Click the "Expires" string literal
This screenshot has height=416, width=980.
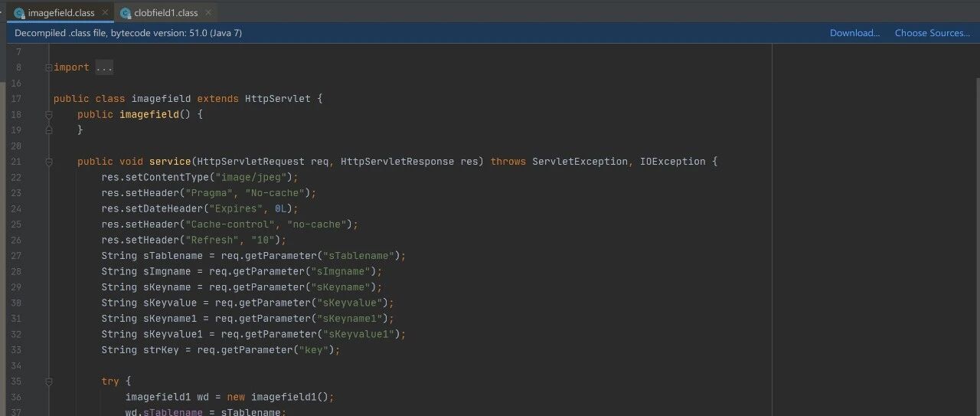pos(236,208)
